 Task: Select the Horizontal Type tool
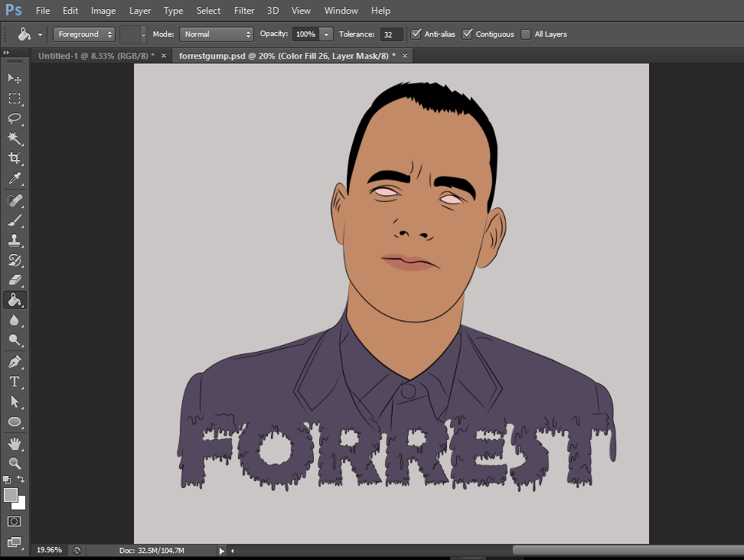coord(15,382)
